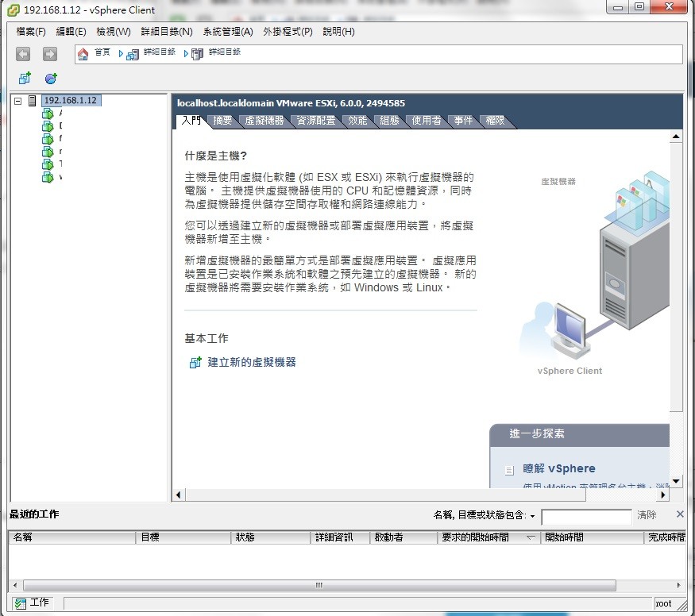
Task: Select the first virtual machine starting with A
Action: coord(48,114)
